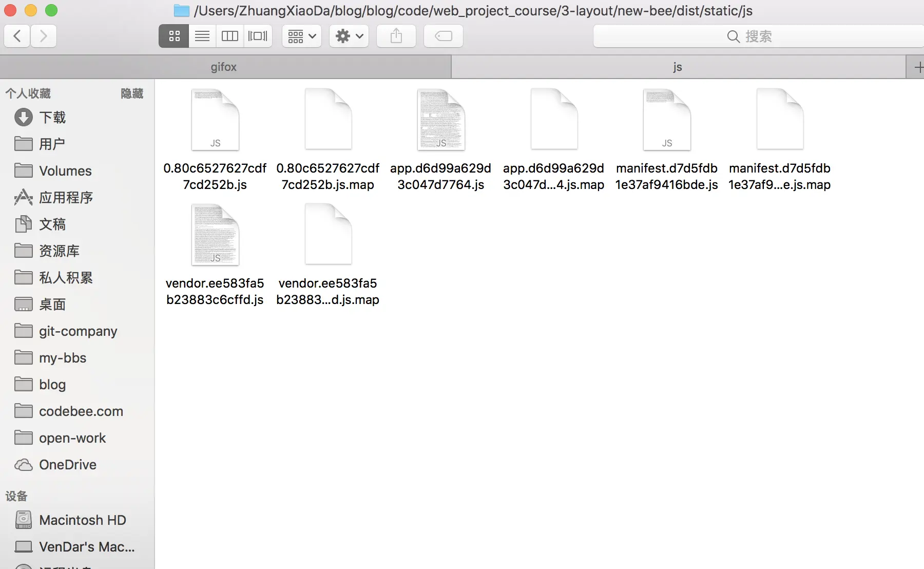Open OneDrive in the sidebar
The width and height of the screenshot is (924, 569).
(77, 465)
